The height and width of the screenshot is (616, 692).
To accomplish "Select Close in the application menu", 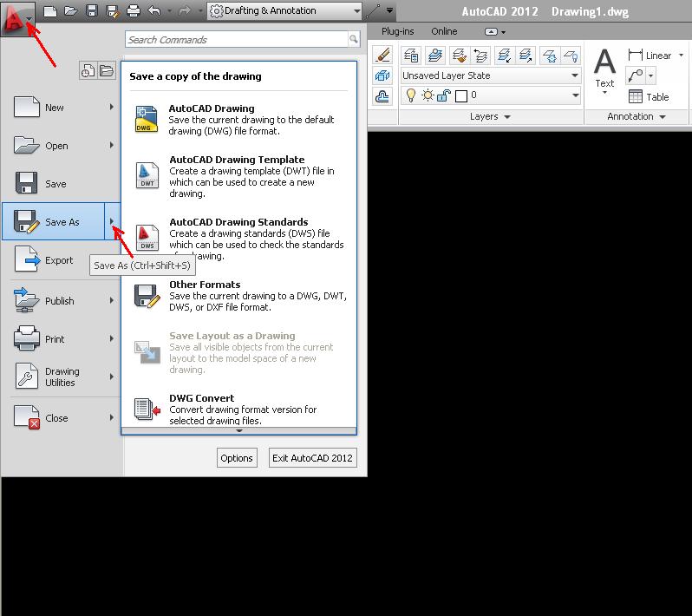I will 55,417.
